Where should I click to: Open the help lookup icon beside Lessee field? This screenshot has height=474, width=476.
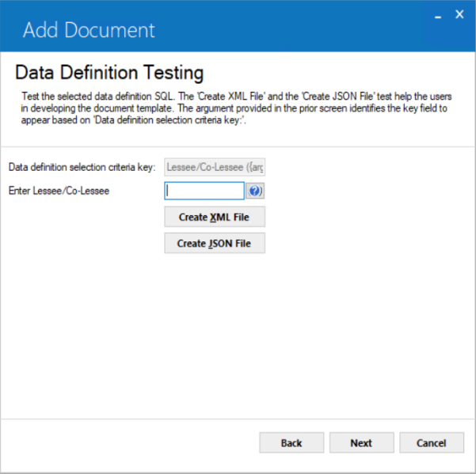[255, 191]
